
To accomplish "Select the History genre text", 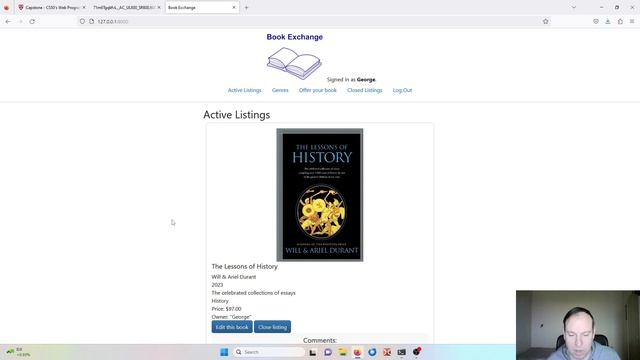I will tap(220, 301).
